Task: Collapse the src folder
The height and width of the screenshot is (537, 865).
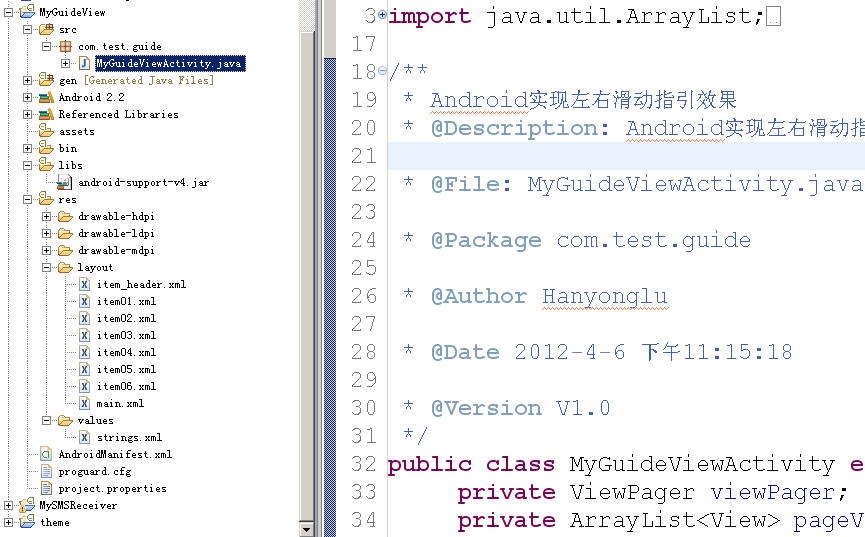Action: [27, 29]
